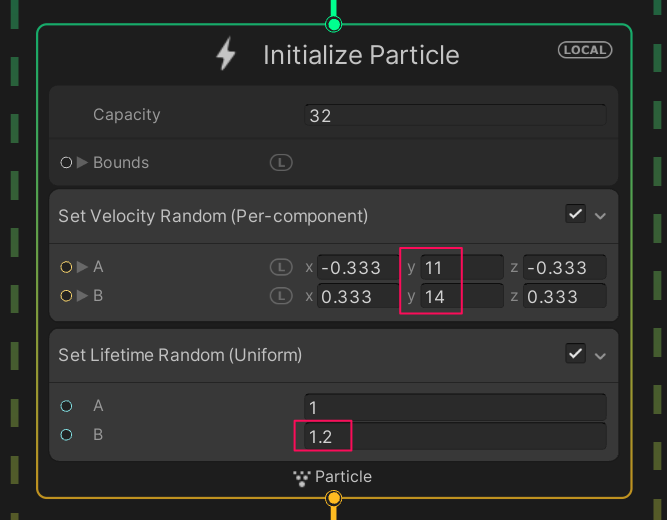
Task: Click the L space icon next to Bounds
Action: coord(281,162)
